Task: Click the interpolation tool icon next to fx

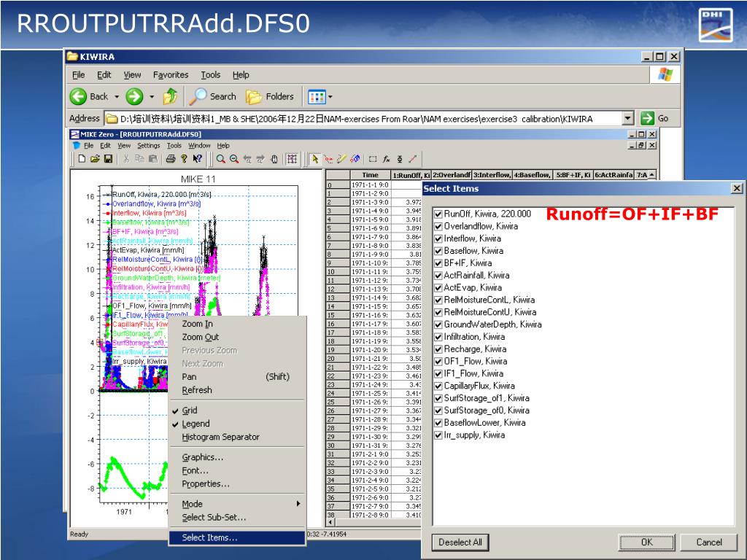Action: click(x=400, y=159)
